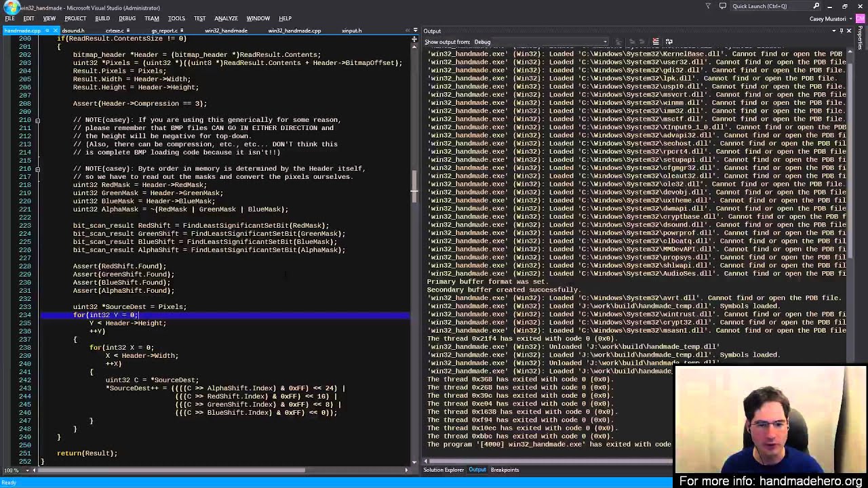Click line number 252 in the margin
The width and height of the screenshot is (868, 488).
(24, 462)
